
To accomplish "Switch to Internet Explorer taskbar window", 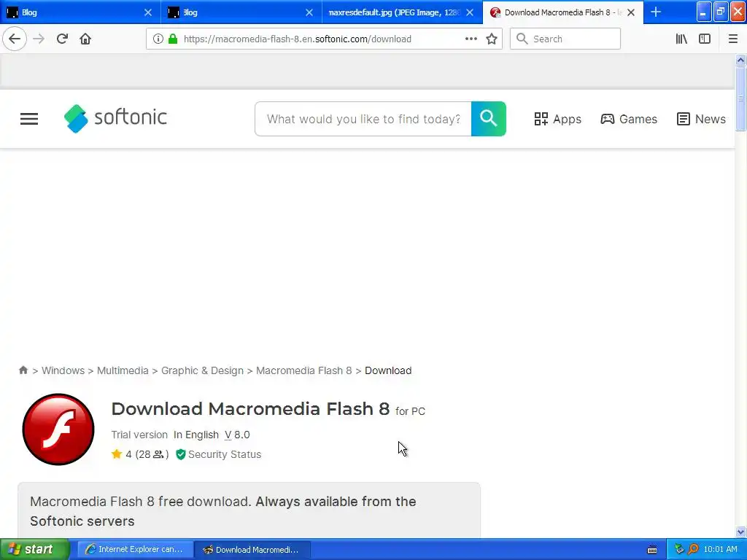I will tap(135, 549).
